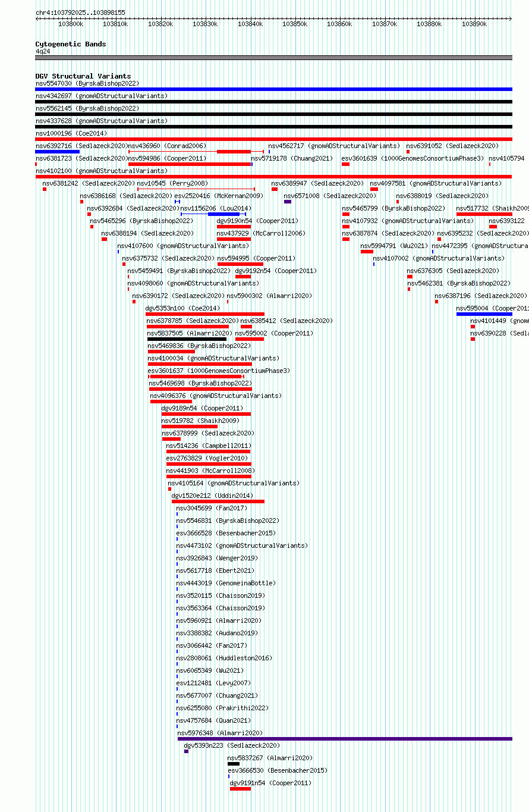
Task: Click the red bar under dgv5353n100
Action: [x=205, y=314]
